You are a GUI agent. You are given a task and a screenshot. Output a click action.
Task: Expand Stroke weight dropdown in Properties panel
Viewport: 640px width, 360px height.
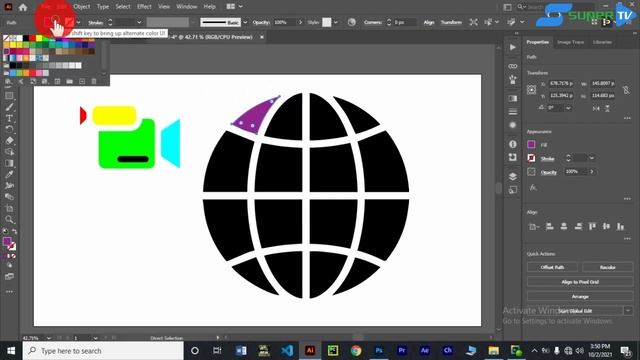(x=591, y=158)
